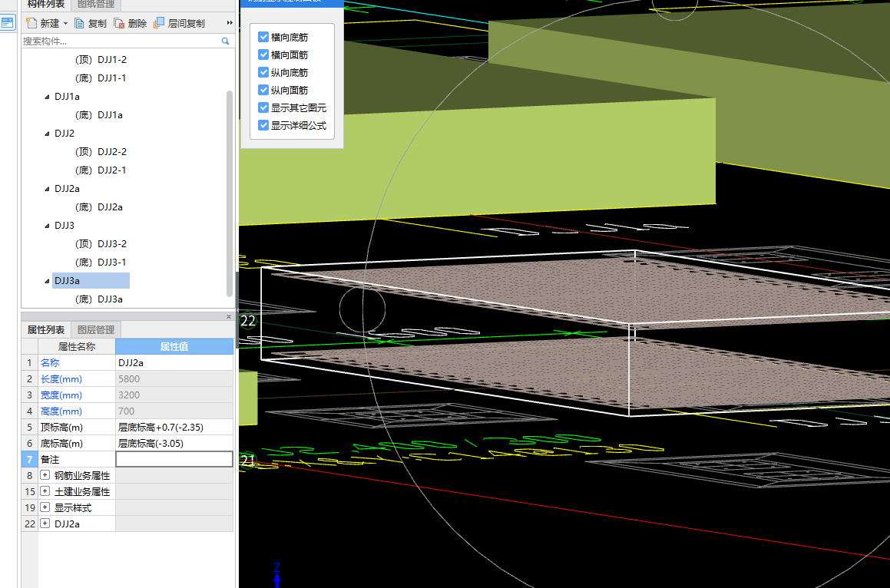890x588 pixels.
Task: Click the 层间复制 (Copy between floors) icon
Action: pos(159,23)
